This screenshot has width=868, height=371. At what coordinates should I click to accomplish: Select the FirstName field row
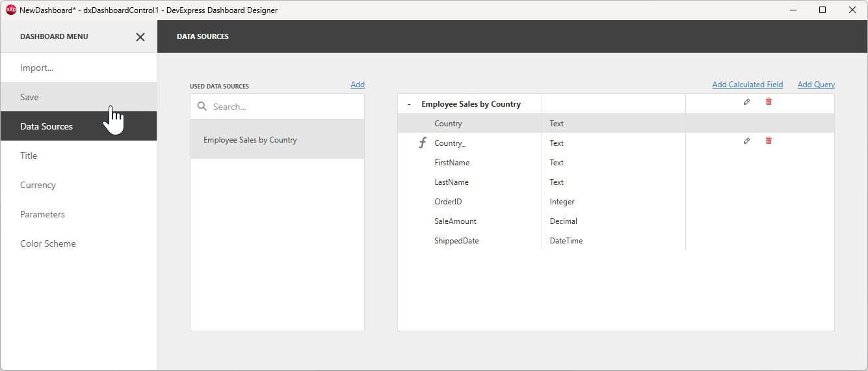616,163
